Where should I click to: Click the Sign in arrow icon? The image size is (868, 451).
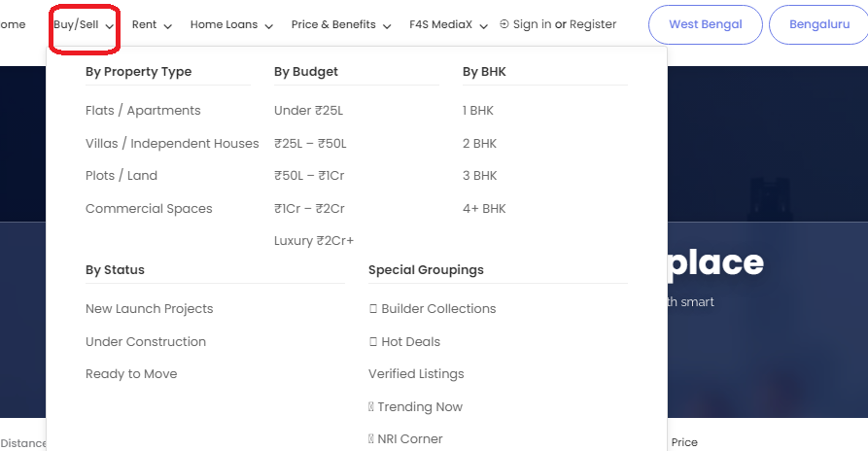pos(503,24)
